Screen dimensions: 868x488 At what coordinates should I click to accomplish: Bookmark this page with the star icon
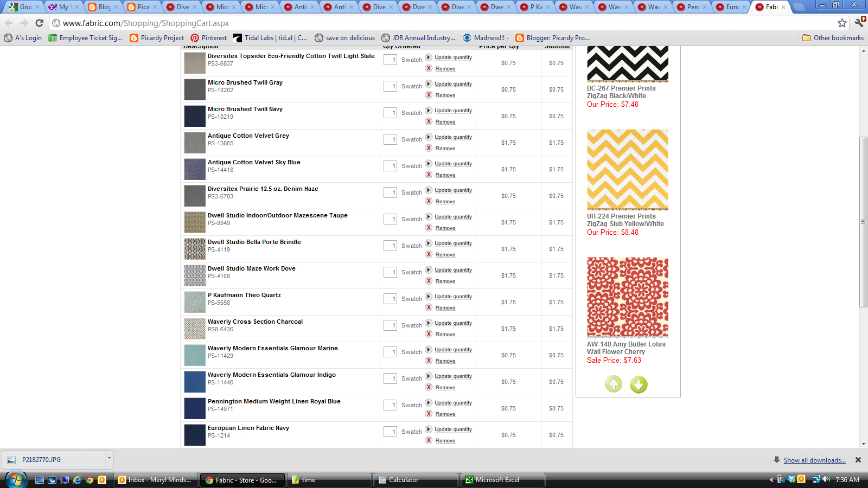click(x=842, y=23)
